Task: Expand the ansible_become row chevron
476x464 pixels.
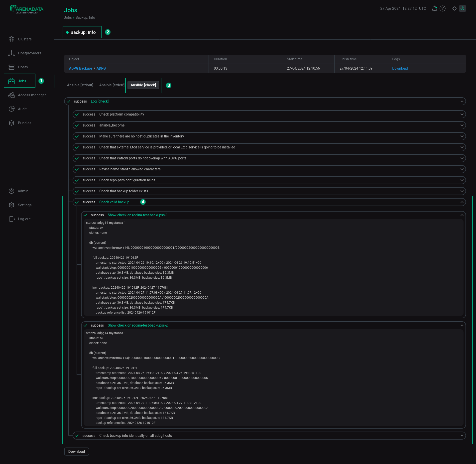Action: 462,125
